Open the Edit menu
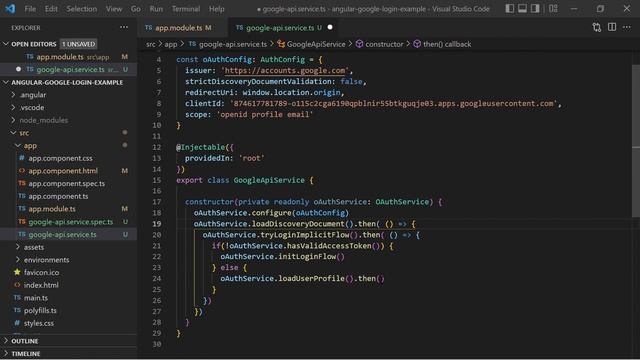640x360 pixels. pos(51,9)
